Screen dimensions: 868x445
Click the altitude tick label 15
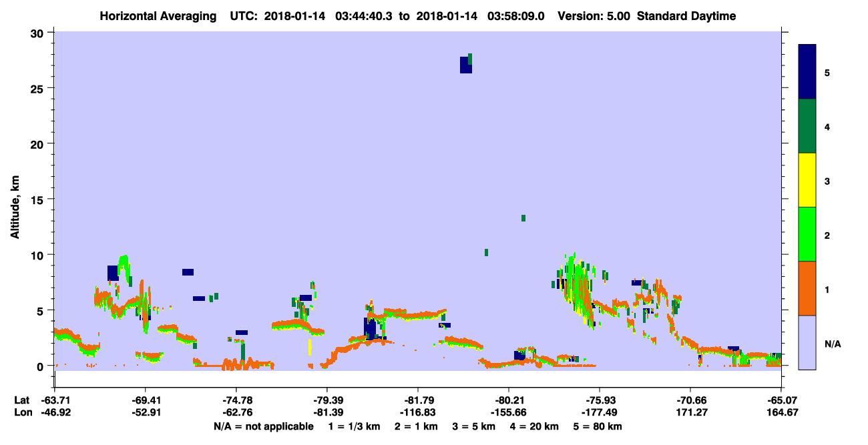point(39,199)
